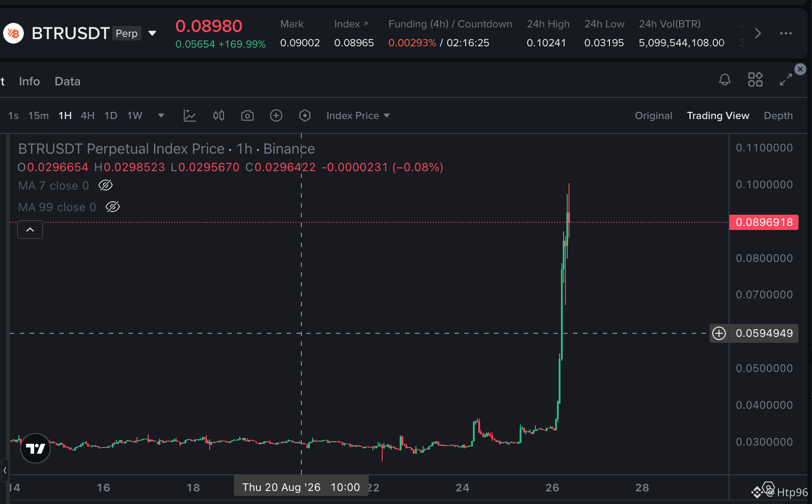The width and height of the screenshot is (812, 504).
Task: Open the BTRUSDT pair selector dropdown arrow
Action: coord(152,33)
